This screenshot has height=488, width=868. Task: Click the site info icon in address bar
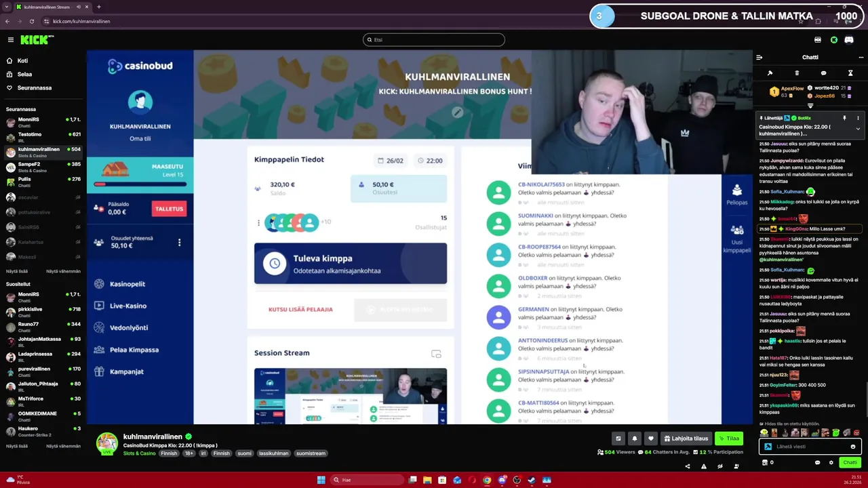(x=46, y=21)
